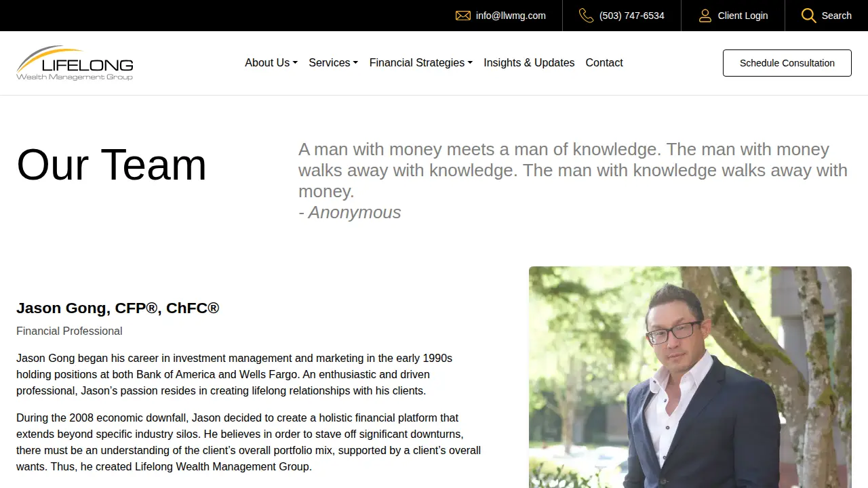Click Jason Gong's portrait photo
The image size is (868, 488).
[x=690, y=377]
